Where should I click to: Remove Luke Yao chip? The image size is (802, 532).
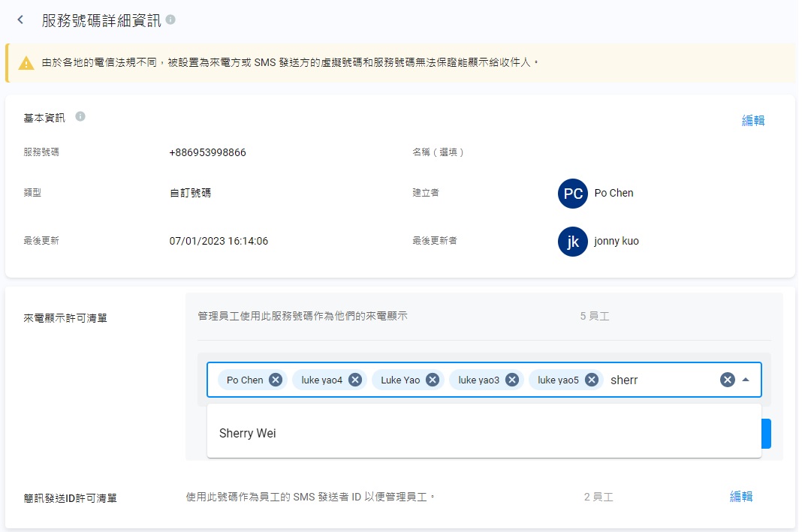pyautogui.click(x=433, y=380)
